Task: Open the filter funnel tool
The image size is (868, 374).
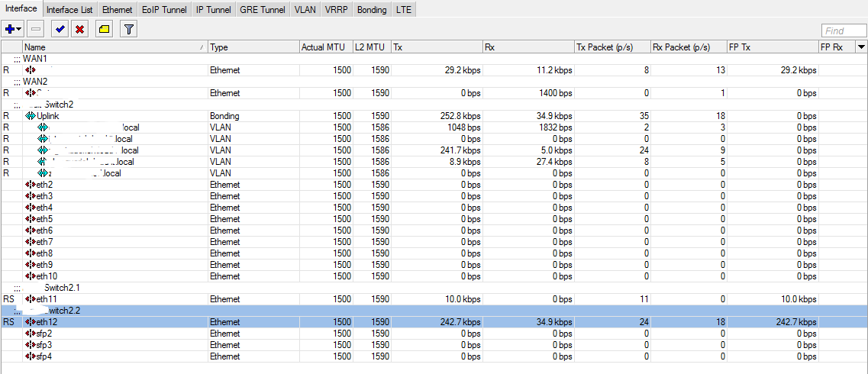Action: click(128, 29)
